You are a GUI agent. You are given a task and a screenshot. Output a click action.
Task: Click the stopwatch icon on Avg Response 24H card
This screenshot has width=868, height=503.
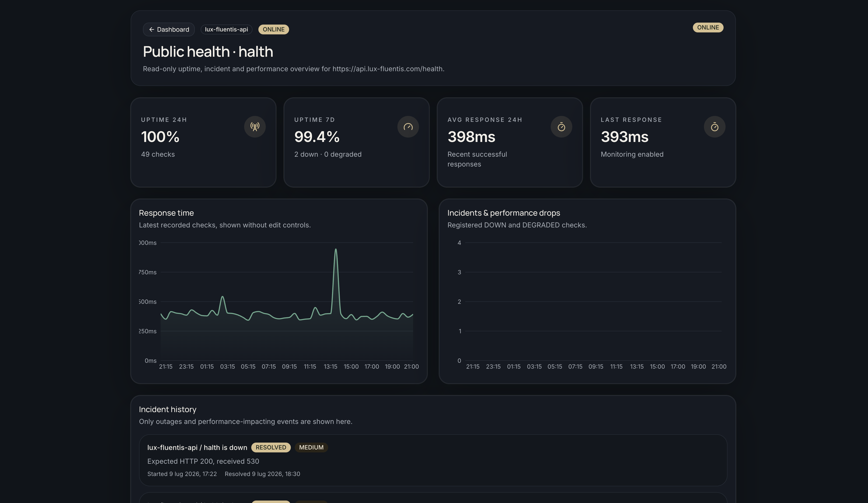[x=561, y=127]
